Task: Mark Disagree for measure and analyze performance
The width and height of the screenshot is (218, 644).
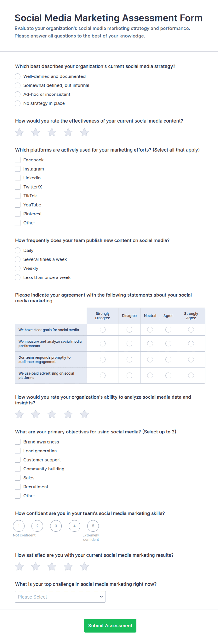Action: tap(129, 344)
